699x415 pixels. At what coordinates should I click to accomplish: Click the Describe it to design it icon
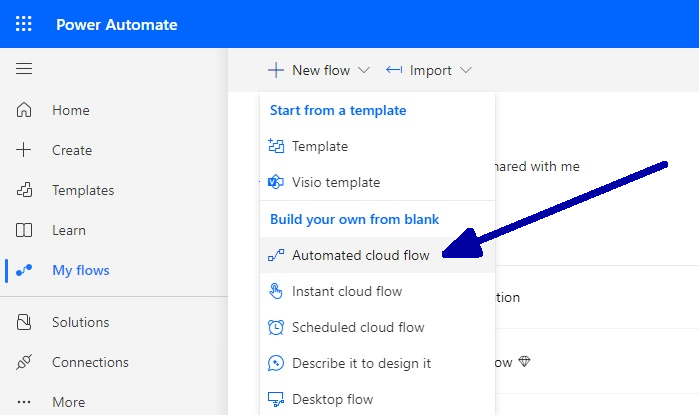click(276, 363)
